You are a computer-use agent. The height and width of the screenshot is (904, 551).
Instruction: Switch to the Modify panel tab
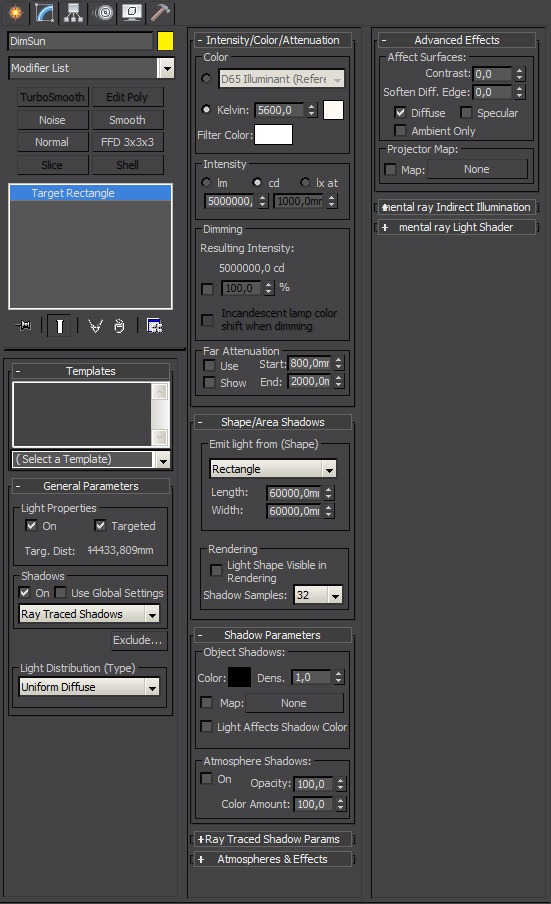point(45,12)
